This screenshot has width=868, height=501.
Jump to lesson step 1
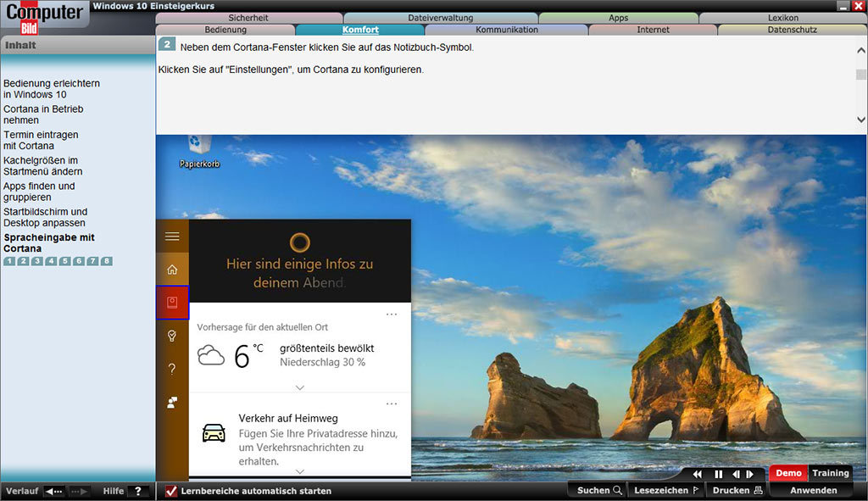[x=9, y=261]
